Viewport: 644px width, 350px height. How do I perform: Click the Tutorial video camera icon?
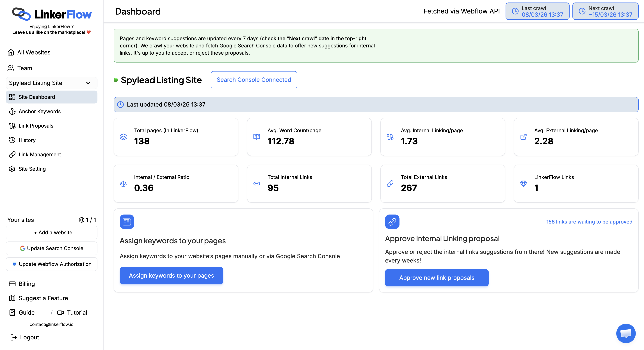coord(61,312)
